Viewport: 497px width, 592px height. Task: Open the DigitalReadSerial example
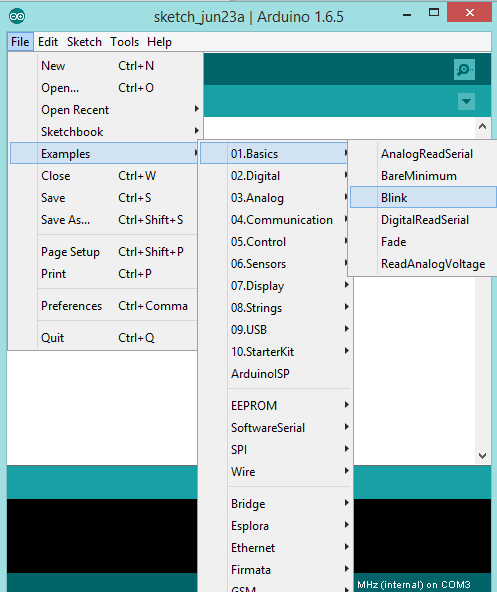(x=423, y=219)
